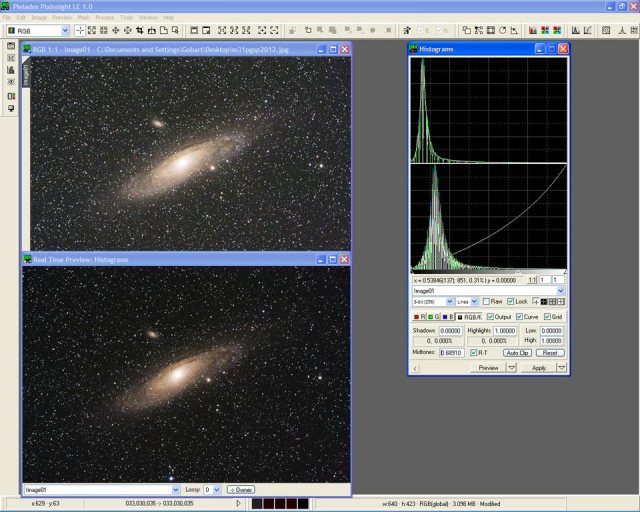Click the Midtones value input field

[x=452, y=352]
